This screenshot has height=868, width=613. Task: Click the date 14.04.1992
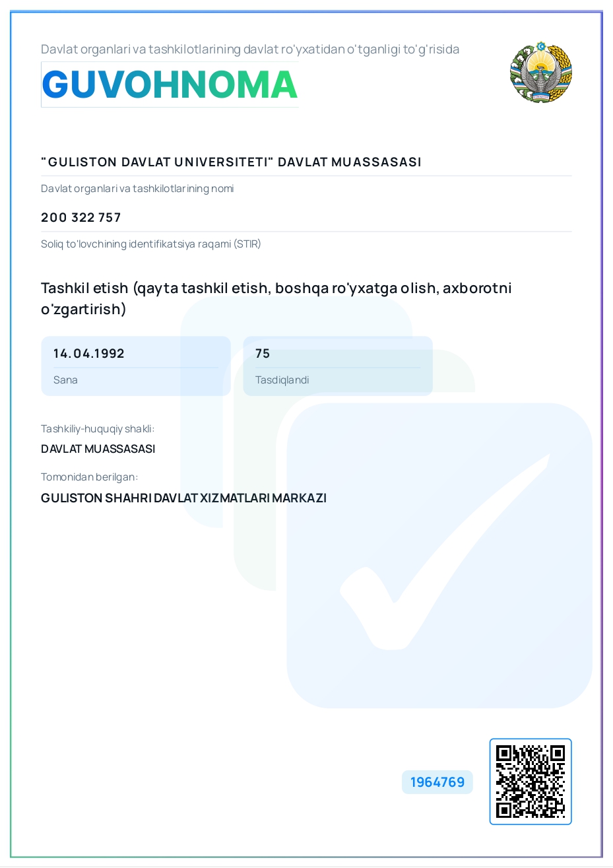[x=89, y=353]
